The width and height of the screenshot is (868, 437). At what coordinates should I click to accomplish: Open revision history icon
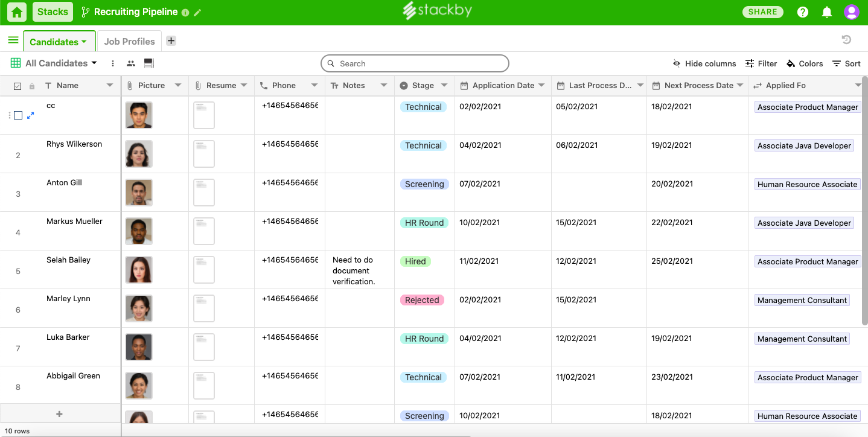[847, 40]
